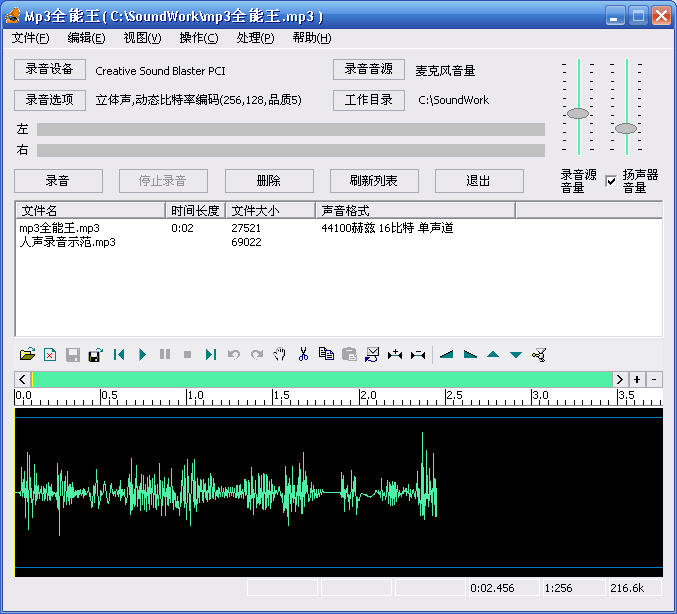Screen dimensions: 677x614
Task: Click the fade-in ramp icon
Action: coord(446,354)
